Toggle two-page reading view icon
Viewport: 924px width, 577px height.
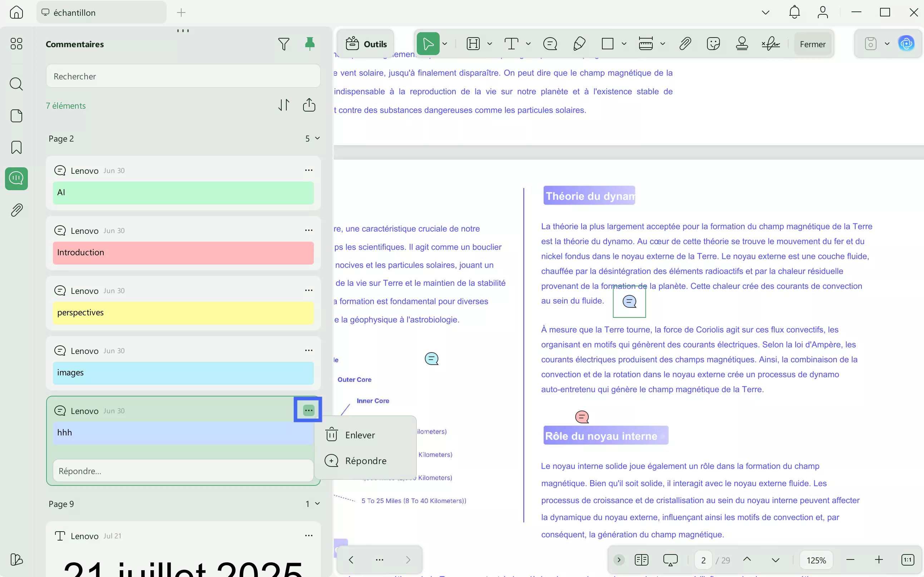(641, 560)
